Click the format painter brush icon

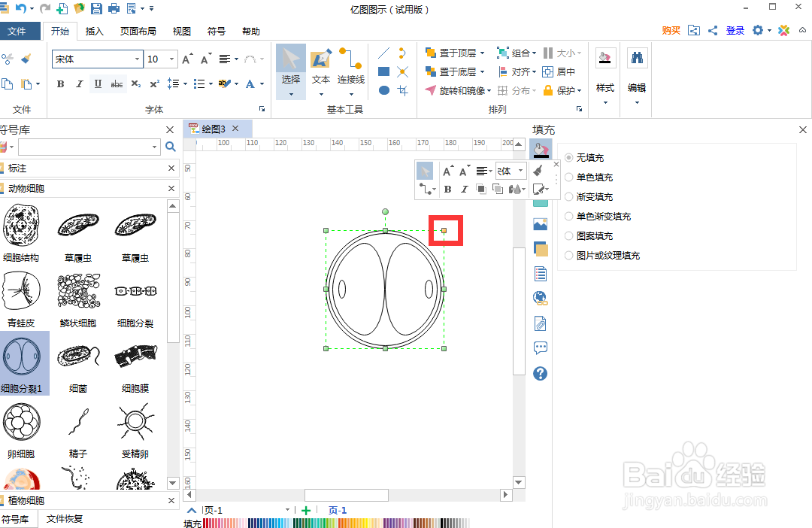click(25, 58)
